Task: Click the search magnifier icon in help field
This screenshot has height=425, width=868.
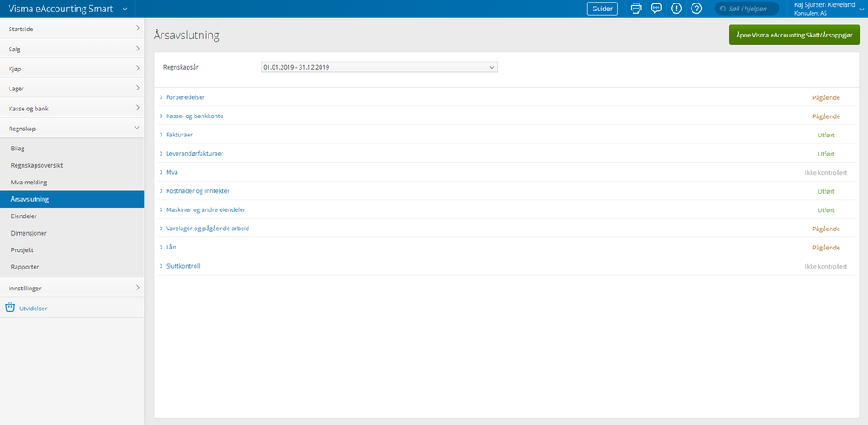Action: pos(723,9)
